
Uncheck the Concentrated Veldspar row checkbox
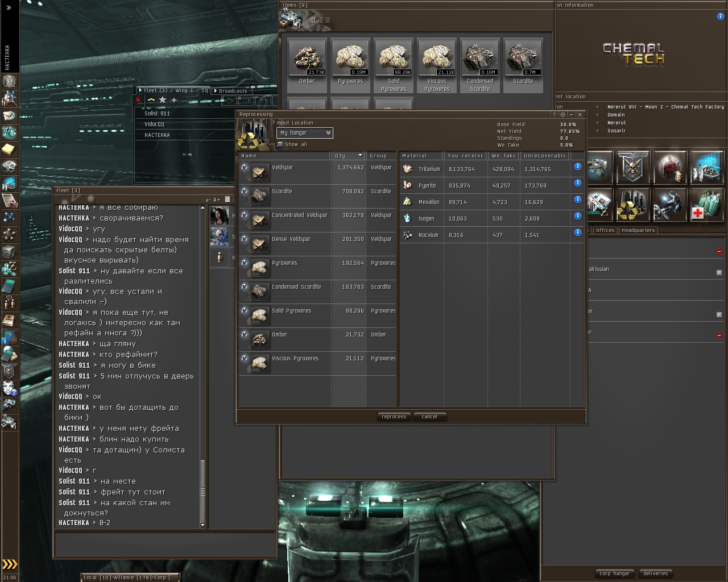(x=245, y=215)
